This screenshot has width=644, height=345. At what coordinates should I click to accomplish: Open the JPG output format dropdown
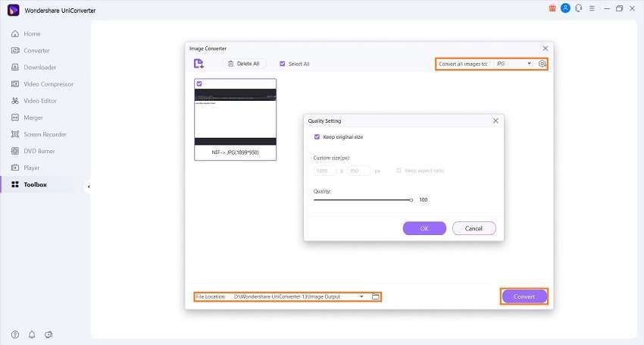click(x=514, y=64)
